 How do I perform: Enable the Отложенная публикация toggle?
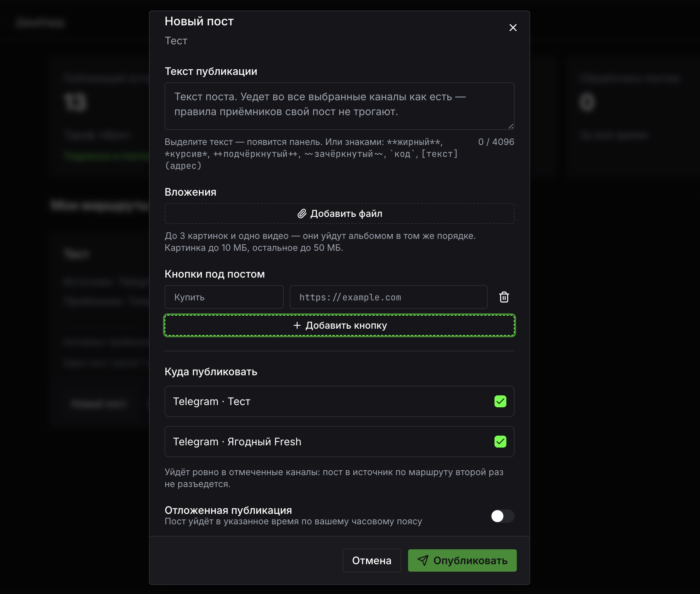point(502,516)
